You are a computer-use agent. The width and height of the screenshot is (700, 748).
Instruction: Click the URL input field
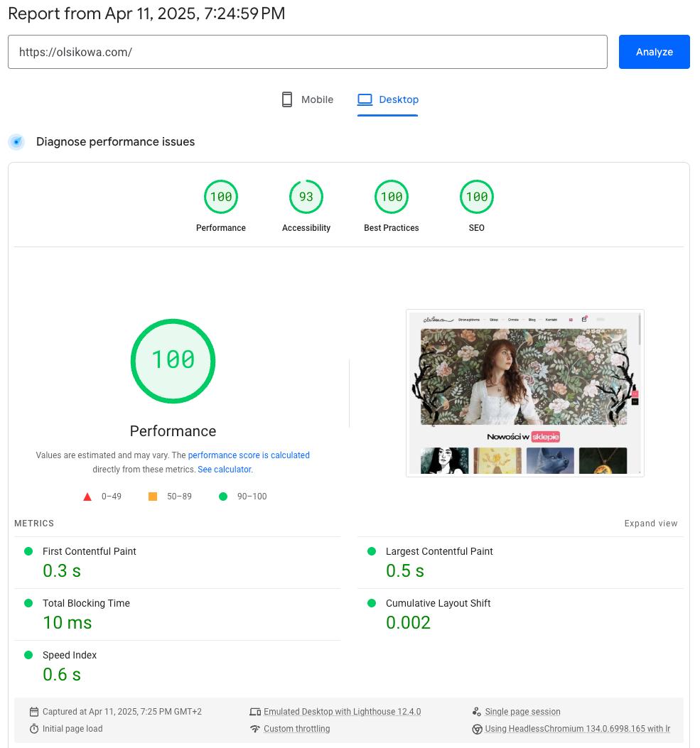click(x=307, y=52)
